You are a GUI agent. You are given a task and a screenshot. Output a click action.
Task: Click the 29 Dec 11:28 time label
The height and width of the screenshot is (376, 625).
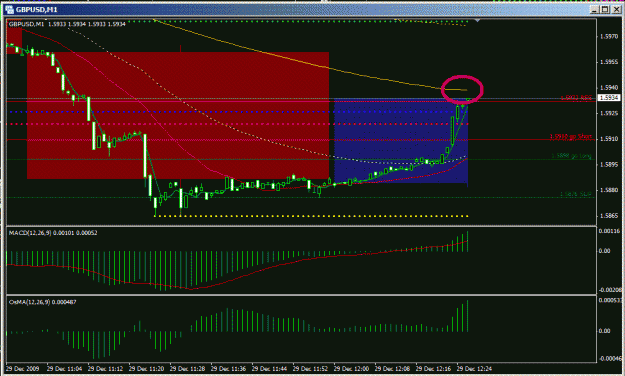tap(187, 368)
